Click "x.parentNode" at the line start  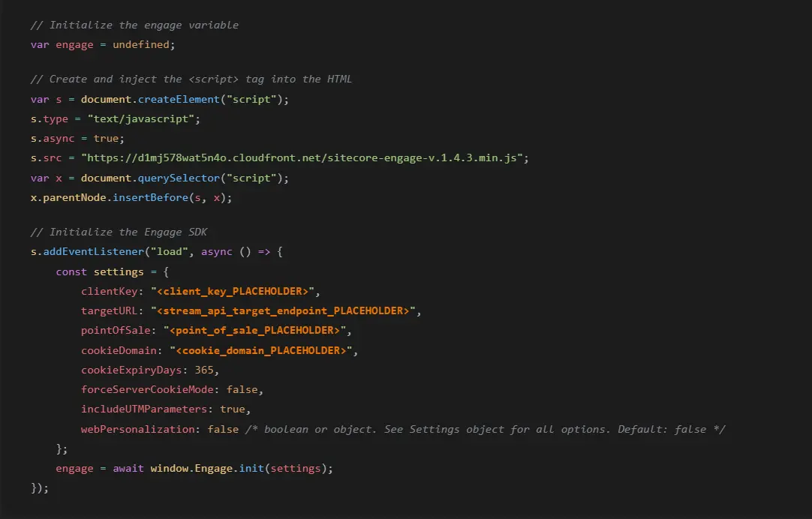point(68,198)
